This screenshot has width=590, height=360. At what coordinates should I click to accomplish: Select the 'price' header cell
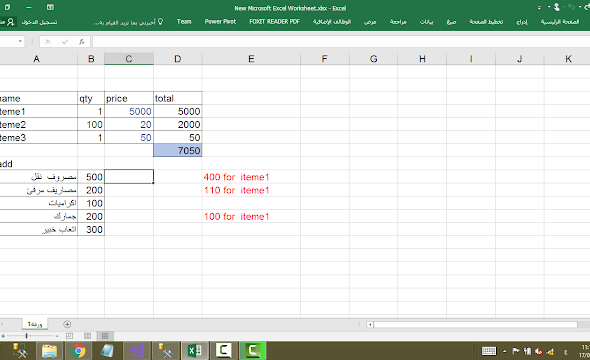pyautogui.click(x=129, y=99)
